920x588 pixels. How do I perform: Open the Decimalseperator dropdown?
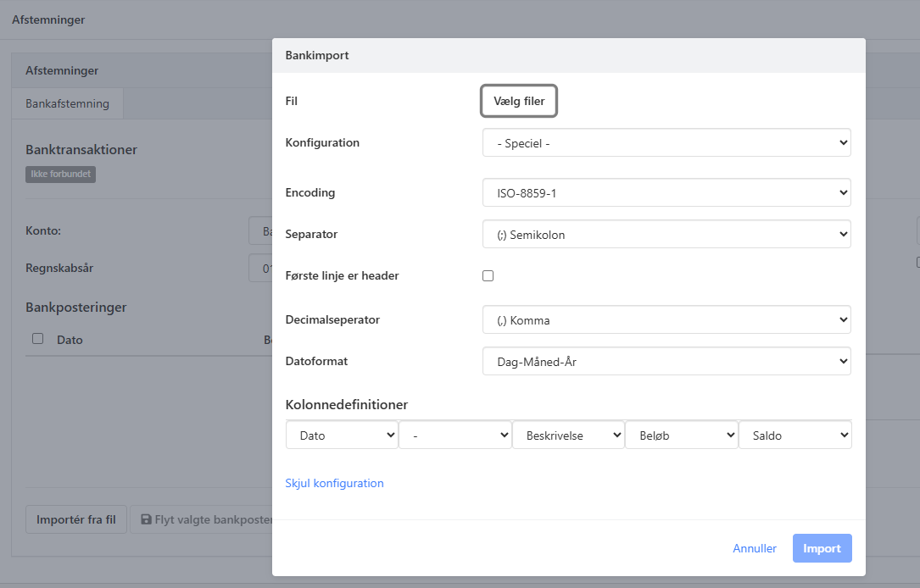[x=666, y=320]
